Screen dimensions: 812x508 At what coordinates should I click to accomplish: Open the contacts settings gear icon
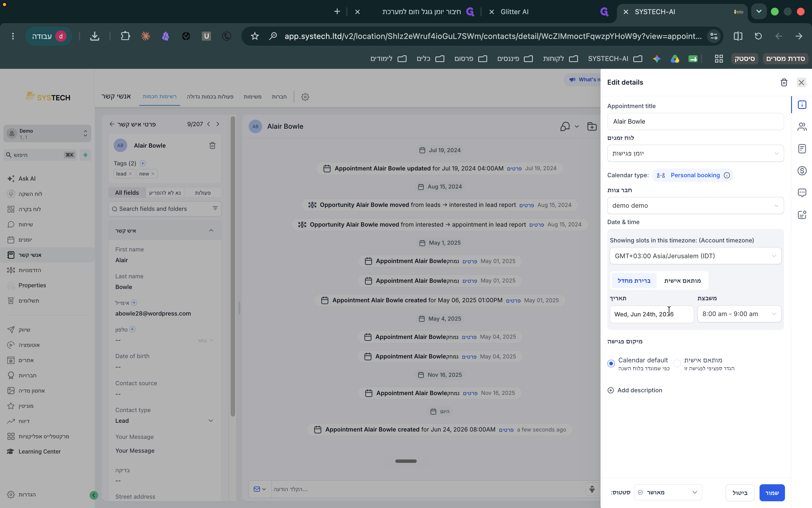click(x=305, y=97)
